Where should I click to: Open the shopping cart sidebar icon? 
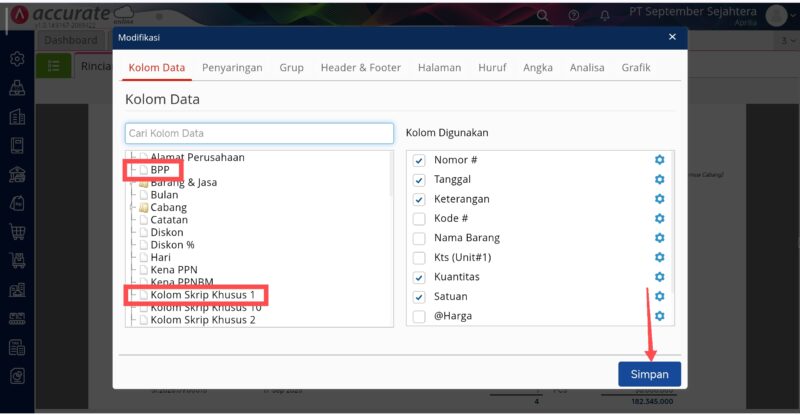pos(17,232)
